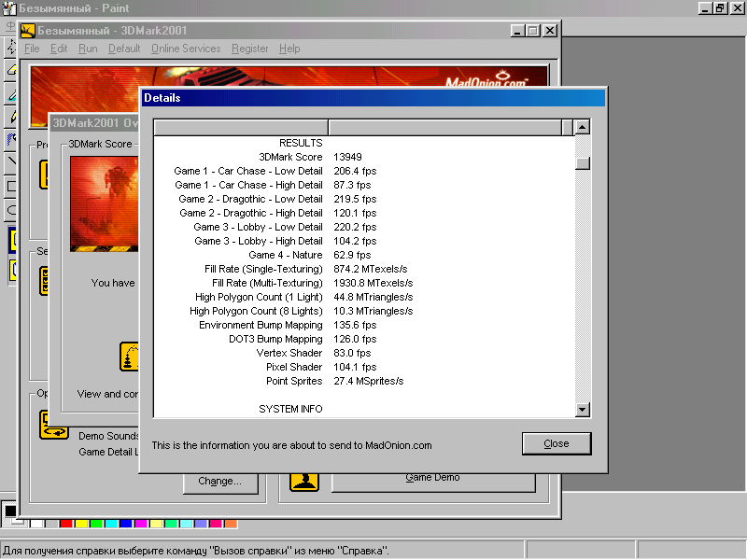The image size is (747, 560).
Task: Click the Game 4 - Nature result row
Action: click(364, 255)
